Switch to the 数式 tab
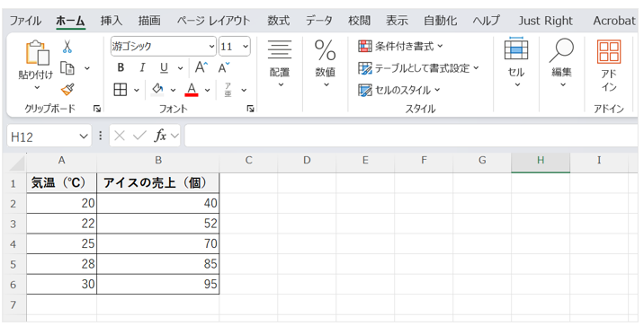 [x=279, y=21]
